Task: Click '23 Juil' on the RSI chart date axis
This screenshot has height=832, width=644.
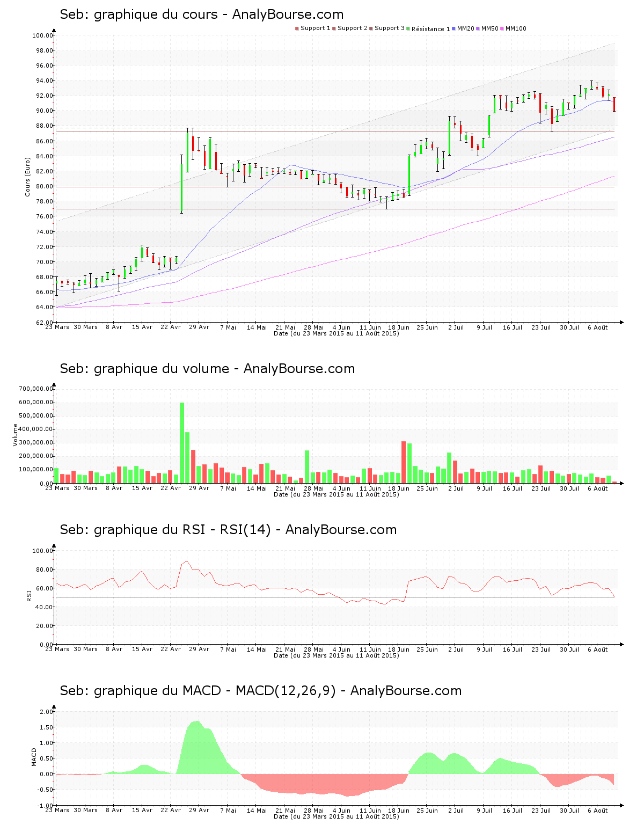Action: (x=541, y=649)
